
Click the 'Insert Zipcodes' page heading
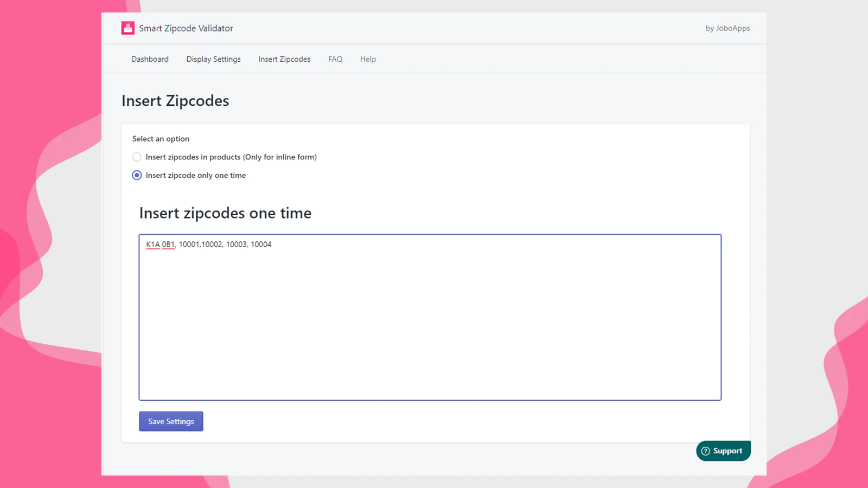tap(175, 101)
